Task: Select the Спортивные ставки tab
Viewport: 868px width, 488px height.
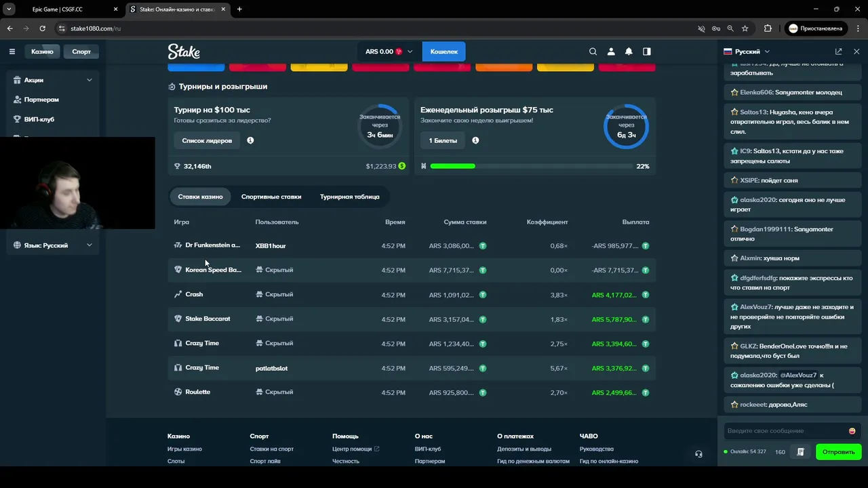Action: coord(271,197)
